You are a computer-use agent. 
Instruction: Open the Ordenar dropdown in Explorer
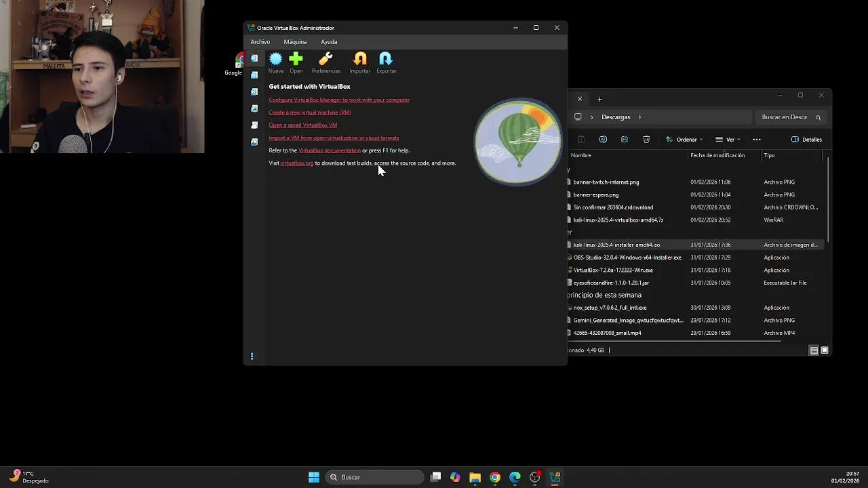[x=684, y=140]
